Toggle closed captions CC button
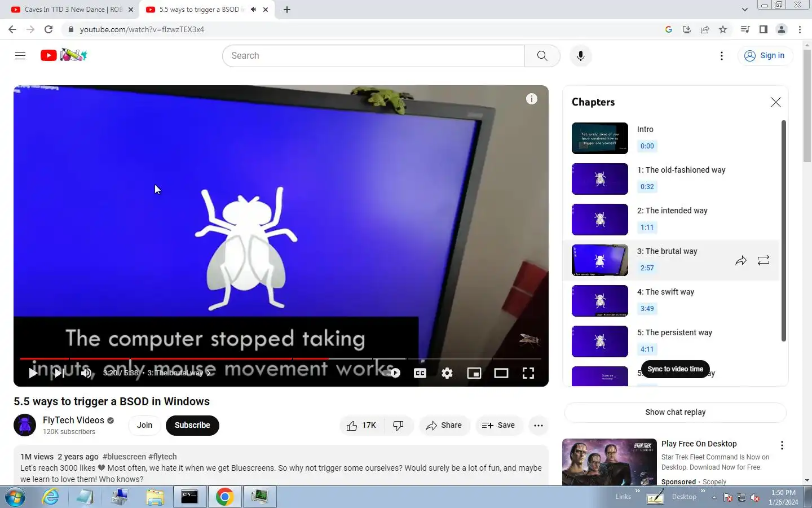The image size is (812, 508). pos(420,373)
